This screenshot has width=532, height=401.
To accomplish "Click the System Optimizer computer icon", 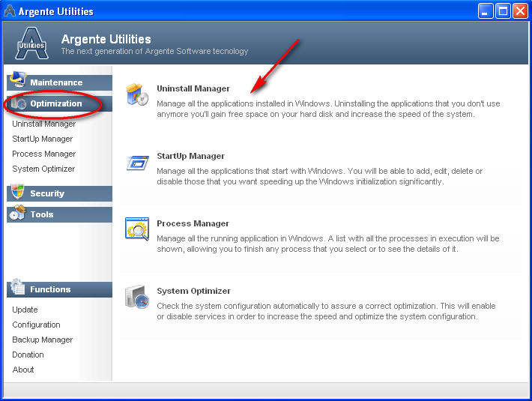I will (137, 297).
